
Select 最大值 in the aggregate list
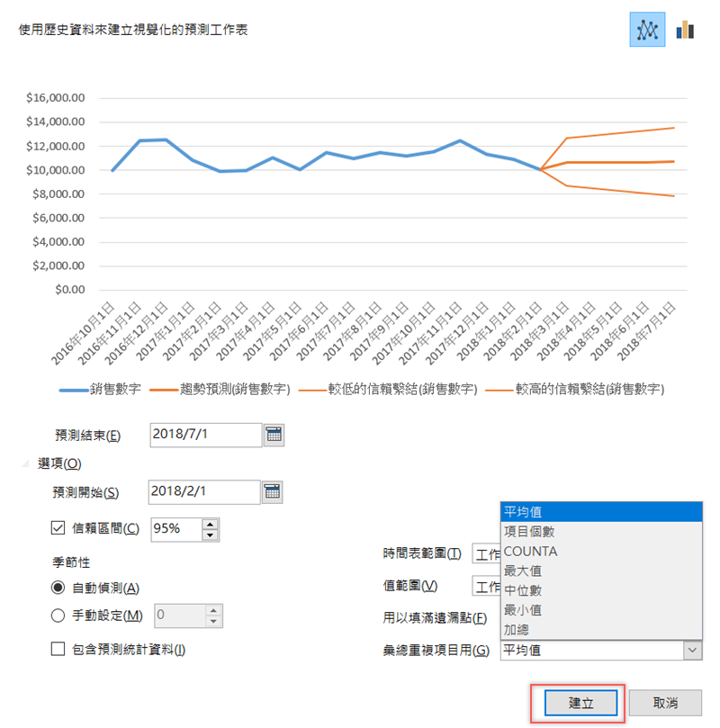tap(522, 571)
